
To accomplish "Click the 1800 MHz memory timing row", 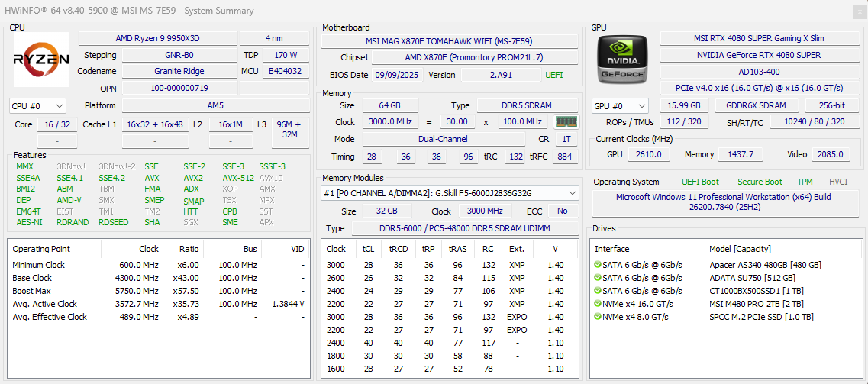I will pos(450,356).
